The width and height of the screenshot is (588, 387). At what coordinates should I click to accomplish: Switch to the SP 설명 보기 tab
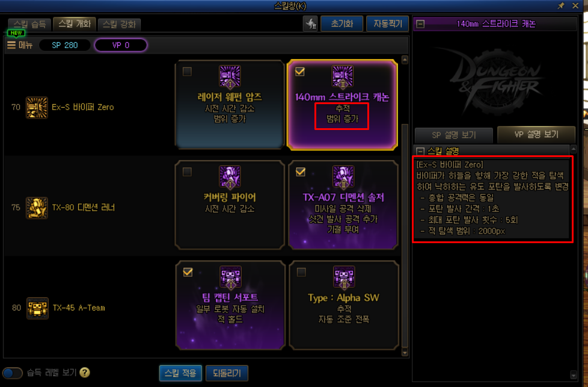454,135
